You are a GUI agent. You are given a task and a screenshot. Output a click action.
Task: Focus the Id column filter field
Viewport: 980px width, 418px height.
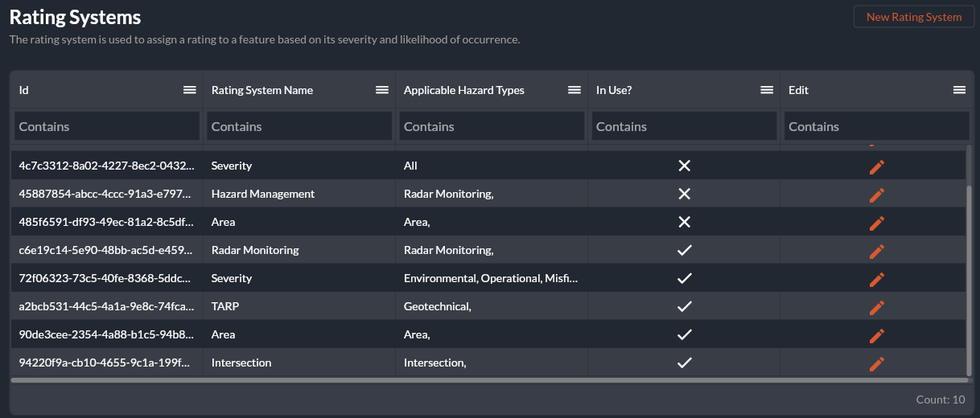(x=106, y=126)
